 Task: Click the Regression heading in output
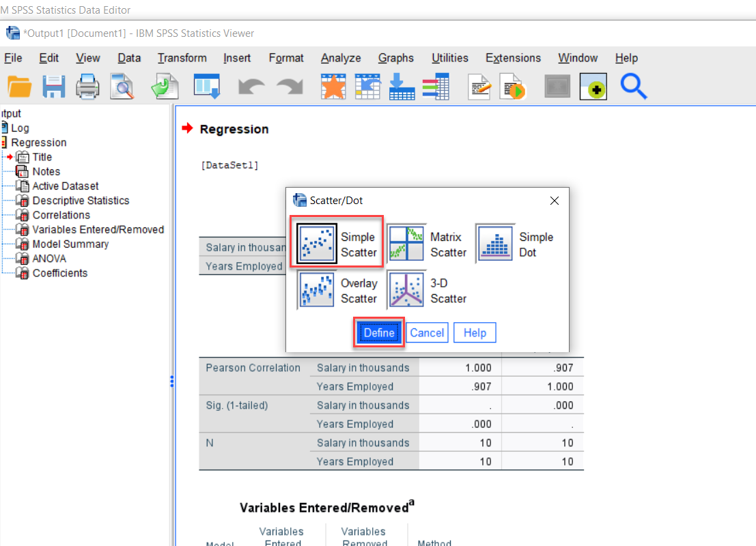click(x=234, y=129)
